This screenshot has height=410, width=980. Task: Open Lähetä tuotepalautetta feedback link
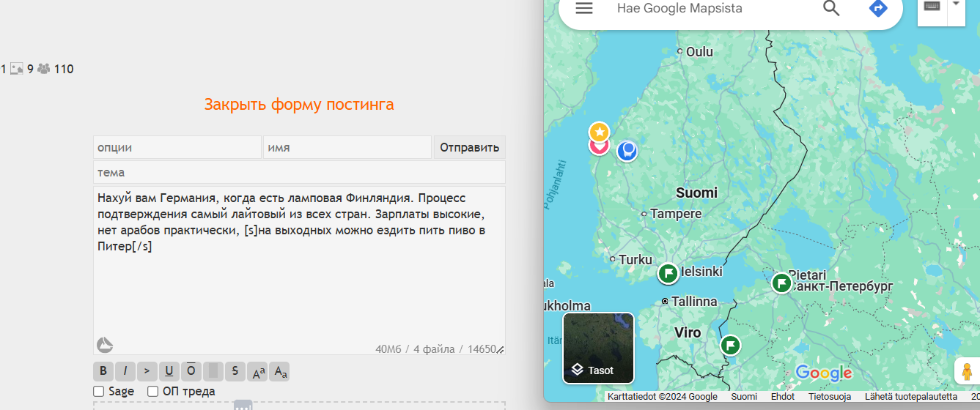911,397
